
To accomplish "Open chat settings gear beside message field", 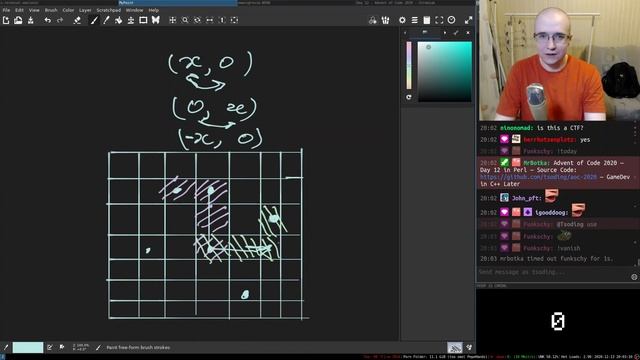I will click(x=634, y=277).
